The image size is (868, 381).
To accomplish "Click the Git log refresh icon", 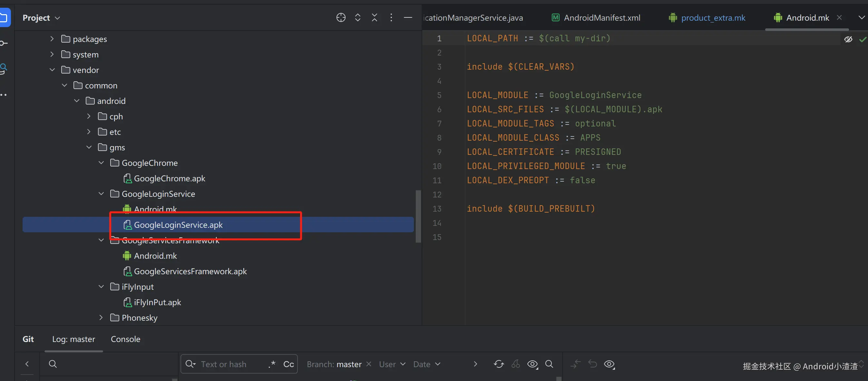I will tap(499, 364).
